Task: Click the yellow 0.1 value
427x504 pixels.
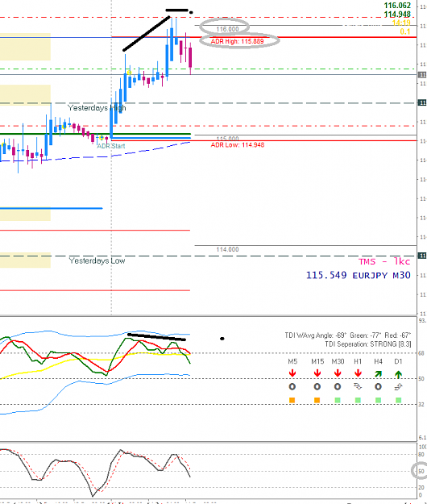Action: [405, 31]
